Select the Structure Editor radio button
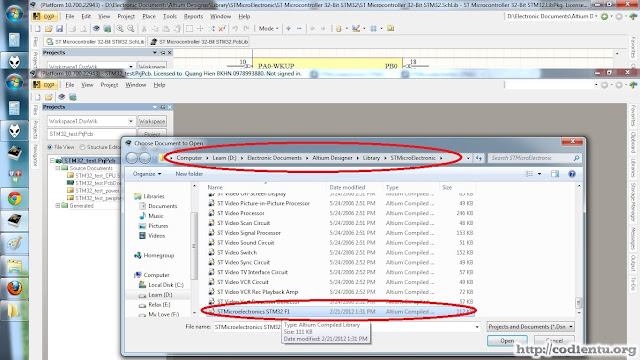 click(82, 147)
